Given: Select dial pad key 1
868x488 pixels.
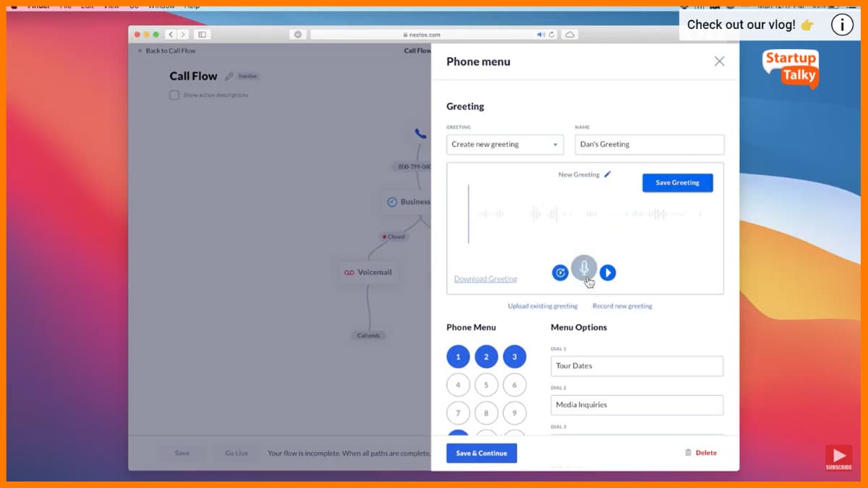Looking at the screenshot, I should pos(458,356).
